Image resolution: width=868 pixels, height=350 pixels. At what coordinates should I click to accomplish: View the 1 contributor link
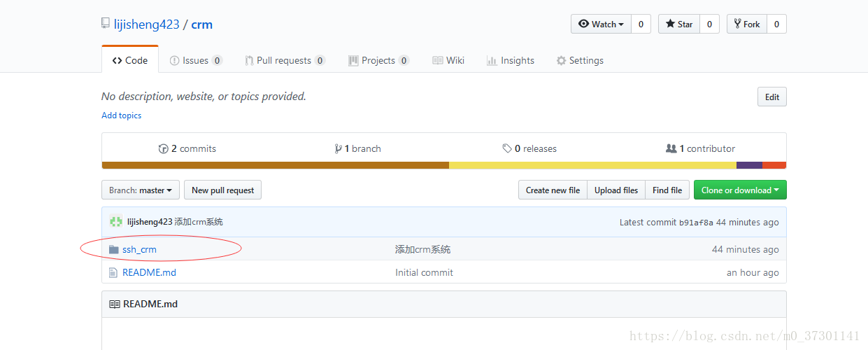coord(700,148)
